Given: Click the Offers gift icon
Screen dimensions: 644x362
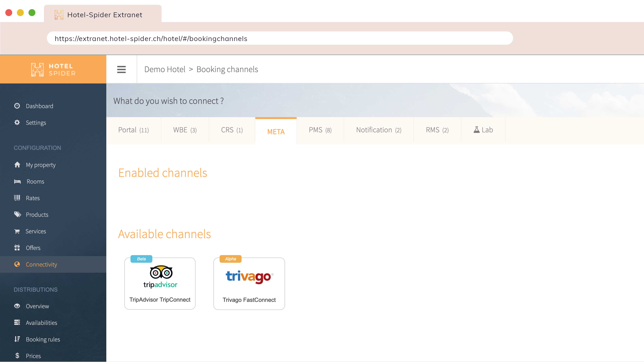Looking at the screenshot, I should (17, 248).
